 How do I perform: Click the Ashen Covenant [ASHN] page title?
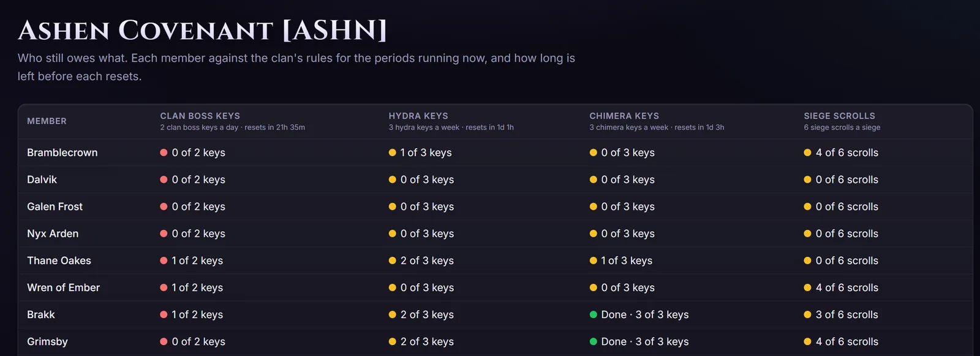pos(202,30)
